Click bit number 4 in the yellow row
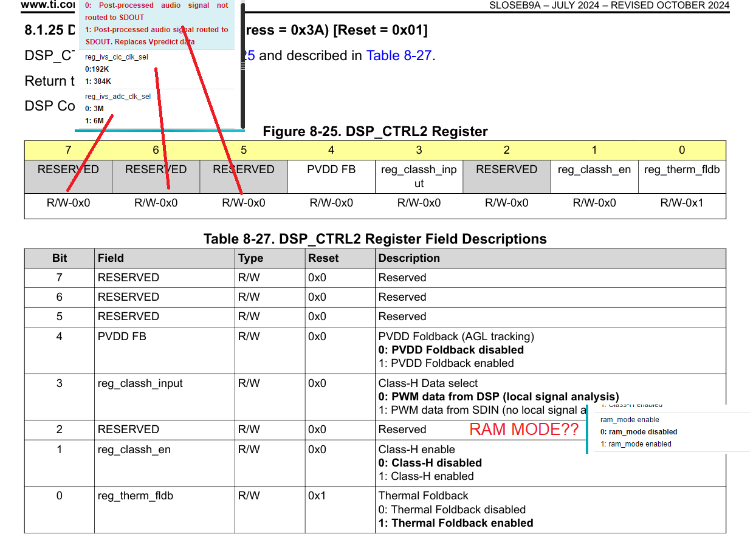The width and height of the screenshot is (756, 551). [x=331, y=150]
